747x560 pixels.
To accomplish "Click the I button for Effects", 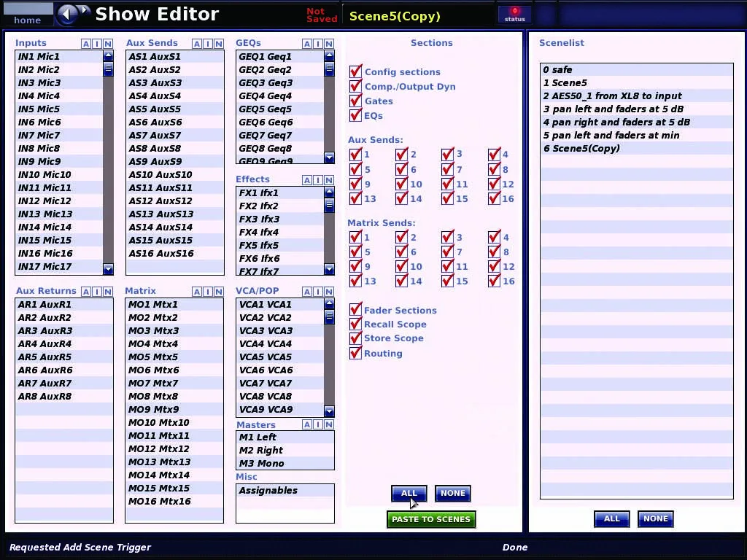I will click(x=318, y=180).
